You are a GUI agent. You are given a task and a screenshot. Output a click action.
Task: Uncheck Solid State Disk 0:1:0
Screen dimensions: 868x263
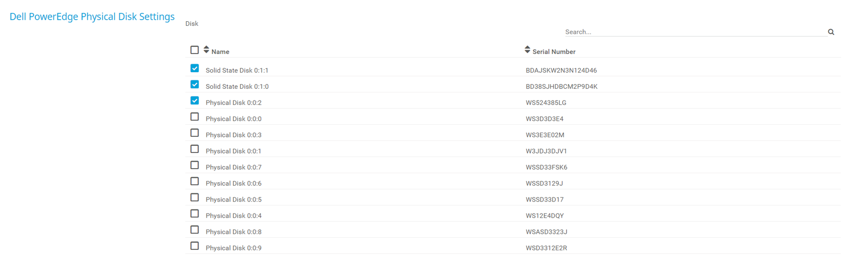194,84
